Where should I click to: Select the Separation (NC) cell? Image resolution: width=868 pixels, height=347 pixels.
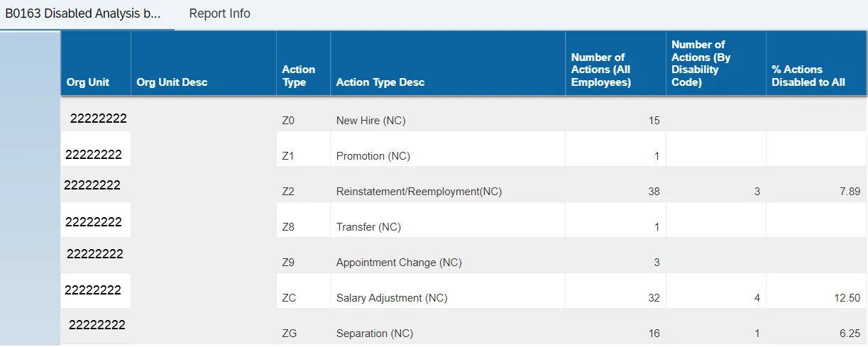click(x=374, y=334)
